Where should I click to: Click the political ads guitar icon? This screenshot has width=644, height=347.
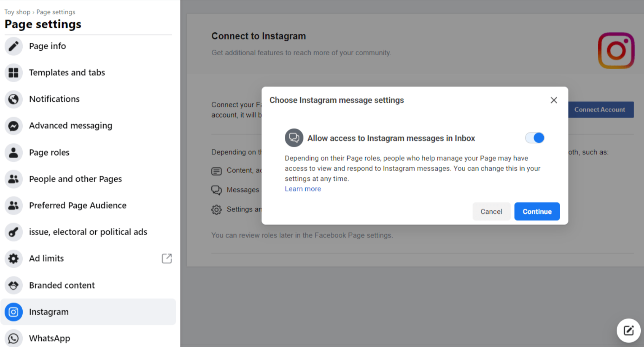coord(14,232)
